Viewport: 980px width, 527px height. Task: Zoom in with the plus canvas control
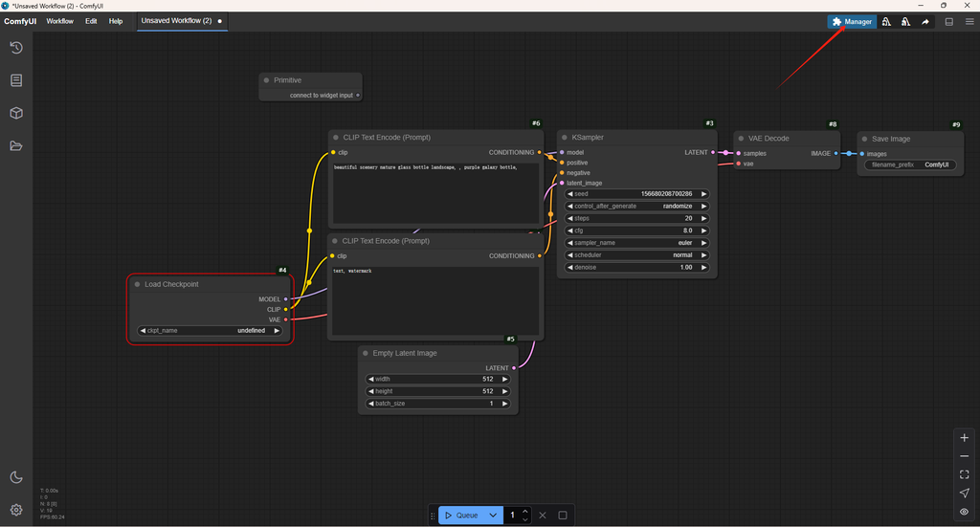tap(964, 437)
